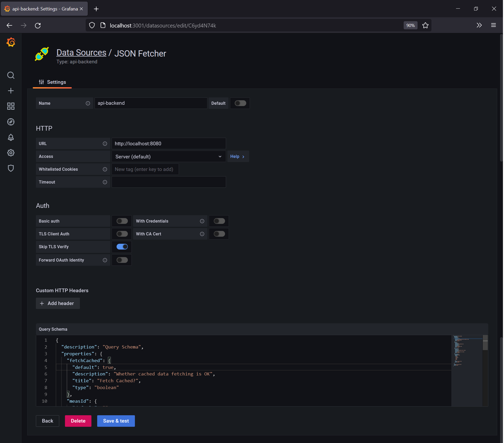Click the Timeout input field
The height and width of the screenshot is (443, 504).
pos(168,182)
